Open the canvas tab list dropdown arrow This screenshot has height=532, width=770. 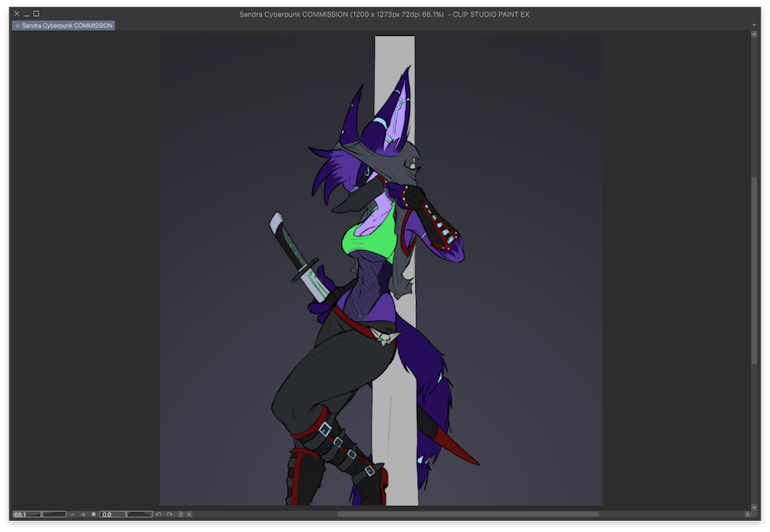coord(754,25)
